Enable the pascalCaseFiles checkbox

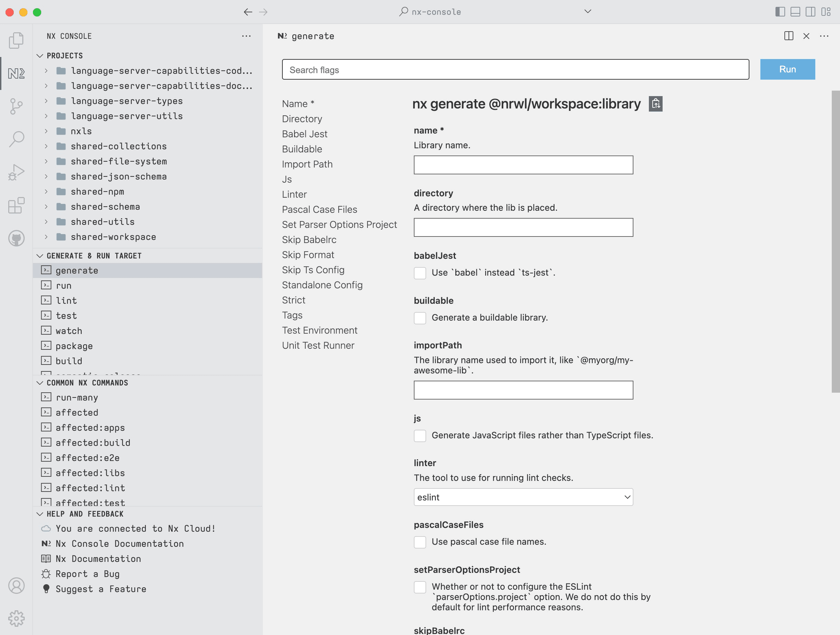[x=420, y=542]
